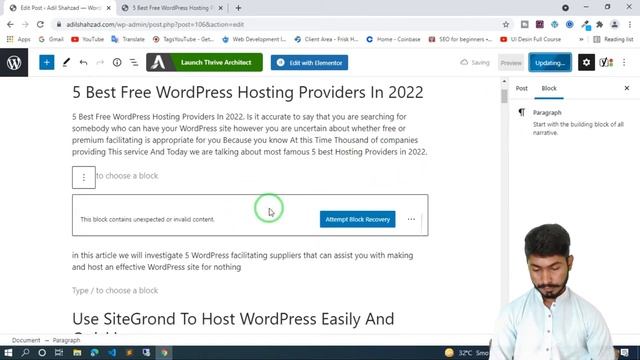
Task: Close the settings sidebar
Action: [x=627, y=88]
